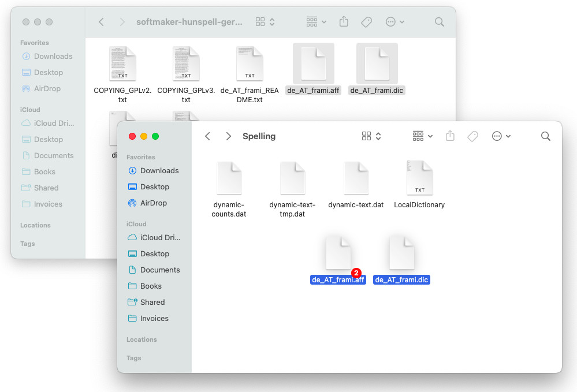This screenshot has height=392, width=577.
Task: Click the Spelling window title
Action: coord(259,136)
